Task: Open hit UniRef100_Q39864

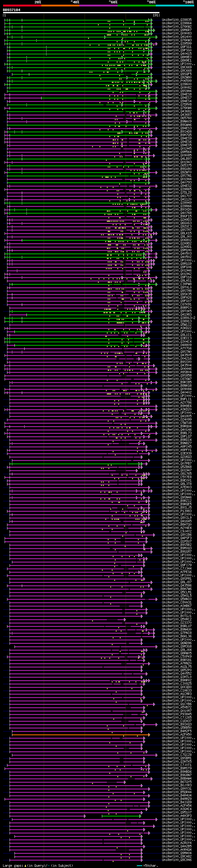Action: (x=177, y=23)
